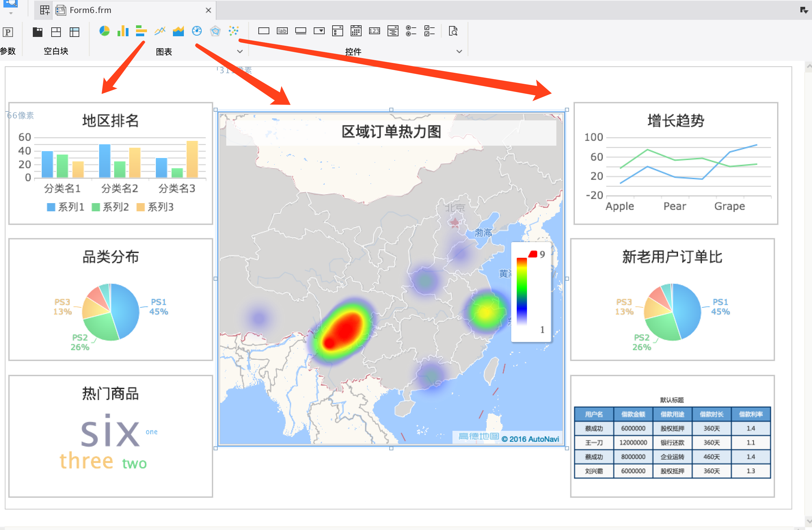Select the 热门商品 word cloud block
812x530 pixels.
(110, 436)
